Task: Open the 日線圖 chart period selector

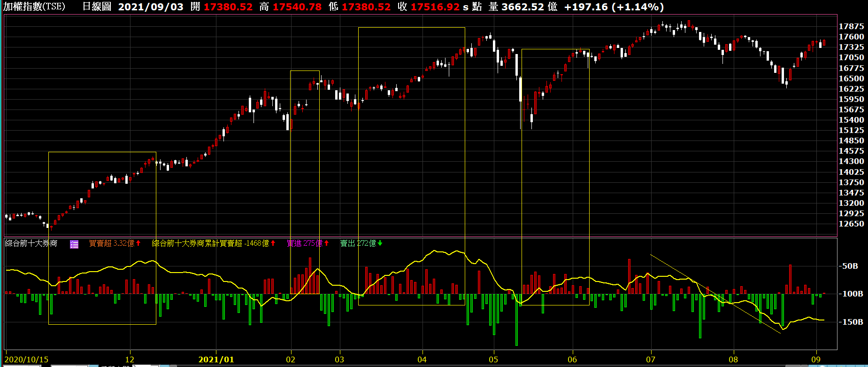Action: 97,7
